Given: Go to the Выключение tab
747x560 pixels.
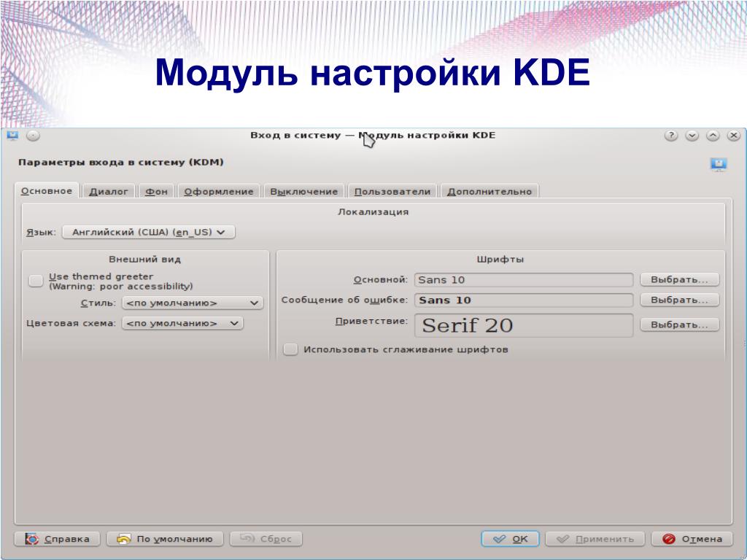Looking at the screenshot, I should pos(304,192).
